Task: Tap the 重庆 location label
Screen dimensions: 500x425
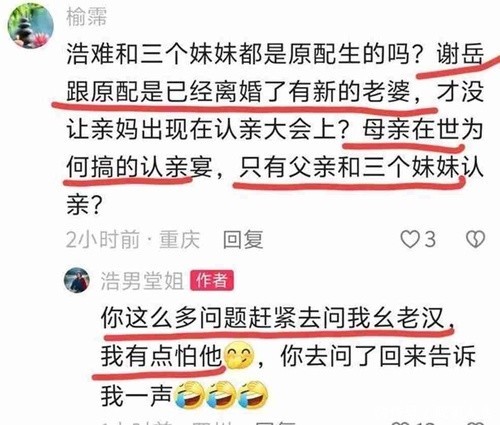Action: click(180, 239)
